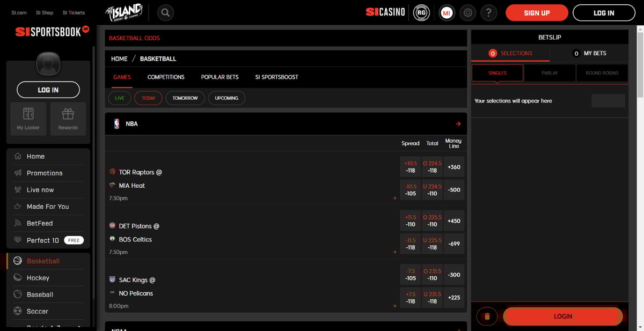This screenshot has height=331, width=644.
Task: Click the Island Resort logo
Action: 124,12
